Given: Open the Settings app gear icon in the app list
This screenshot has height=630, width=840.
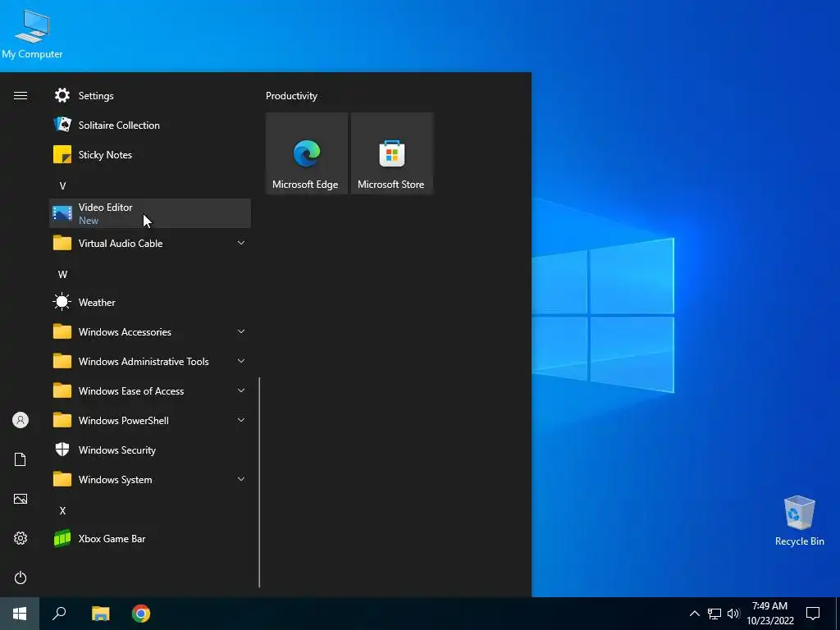Looking at the screenshot, I should click(62, 95).
